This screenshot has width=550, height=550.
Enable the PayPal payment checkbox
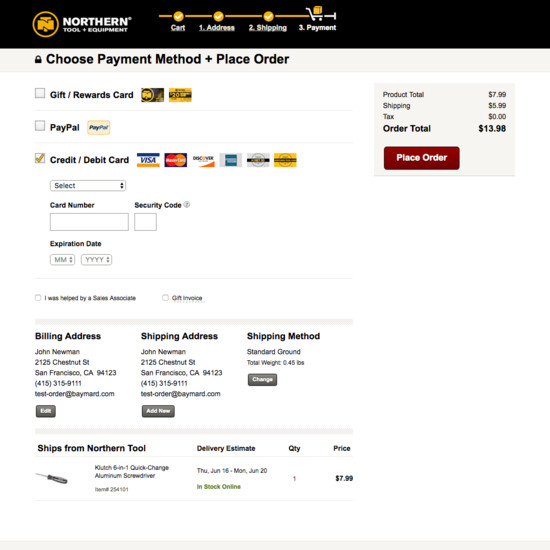click(40, 126)
